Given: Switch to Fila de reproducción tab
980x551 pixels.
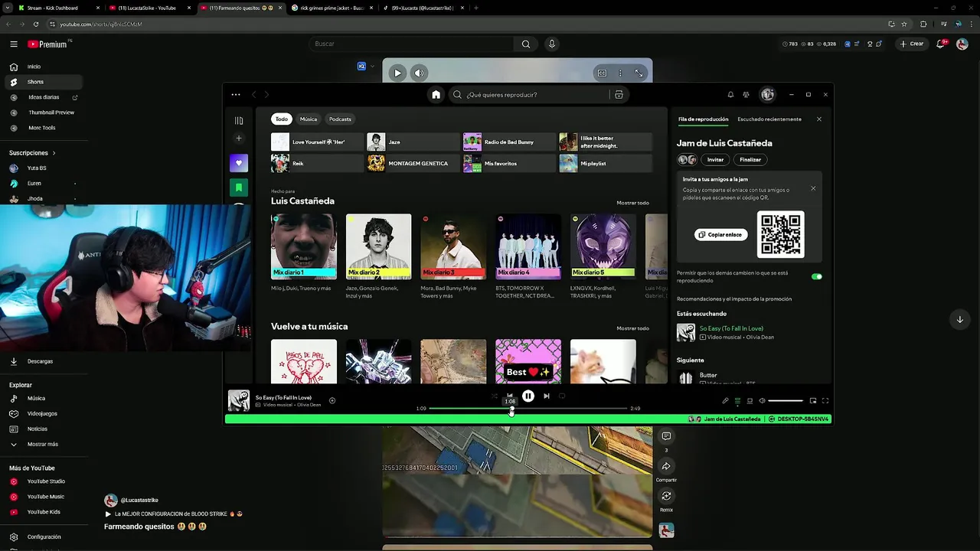Looking at the screenshot, I should point(703,119).
